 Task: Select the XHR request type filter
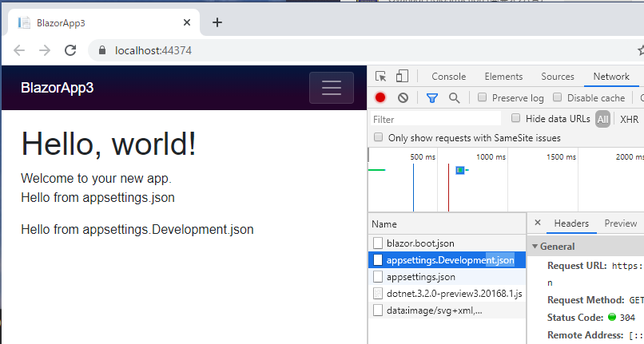629,119
